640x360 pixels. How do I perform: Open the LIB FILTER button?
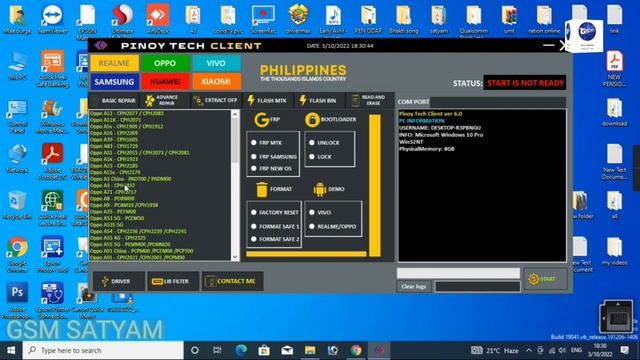click(173, 281)
